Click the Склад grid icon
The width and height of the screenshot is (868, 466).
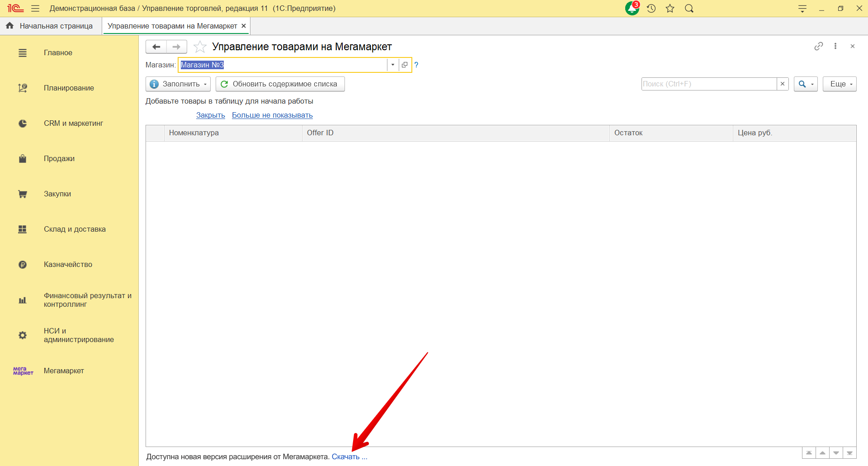pyautogui.click(x=23, y=229)
